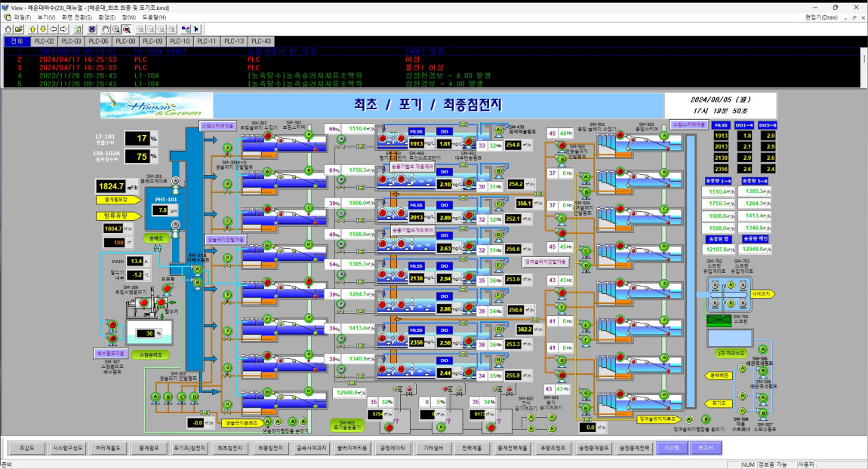868x469 pixels.
Task: Click the red SM-306 scum separator motor
Action: pos(144,302)
